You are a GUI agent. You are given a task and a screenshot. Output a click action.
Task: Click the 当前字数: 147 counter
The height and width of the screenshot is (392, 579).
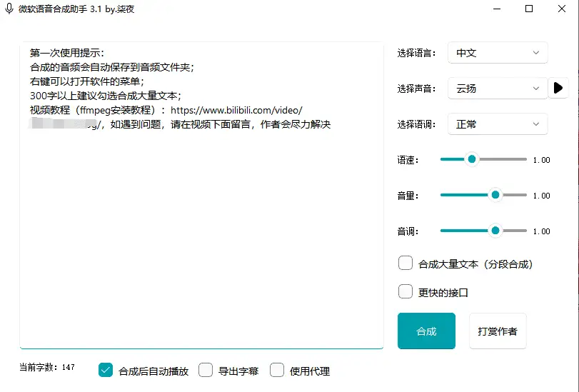point(47,367)
